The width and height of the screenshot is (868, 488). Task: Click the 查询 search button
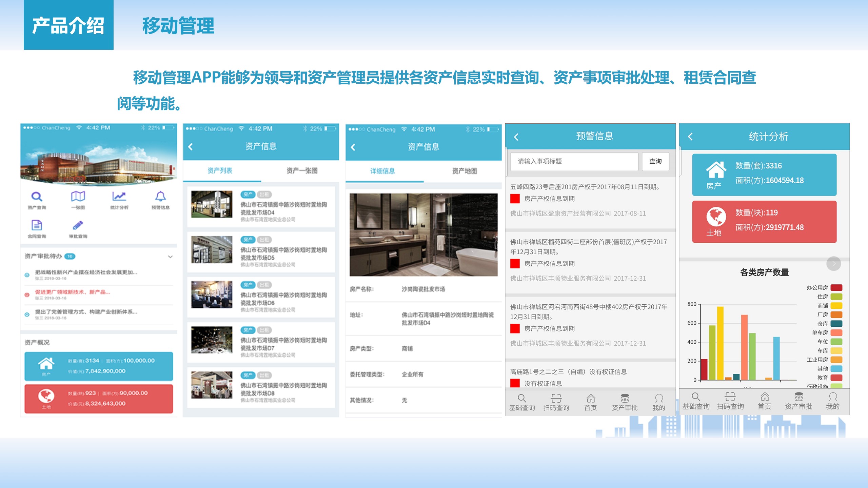(655, 161)
